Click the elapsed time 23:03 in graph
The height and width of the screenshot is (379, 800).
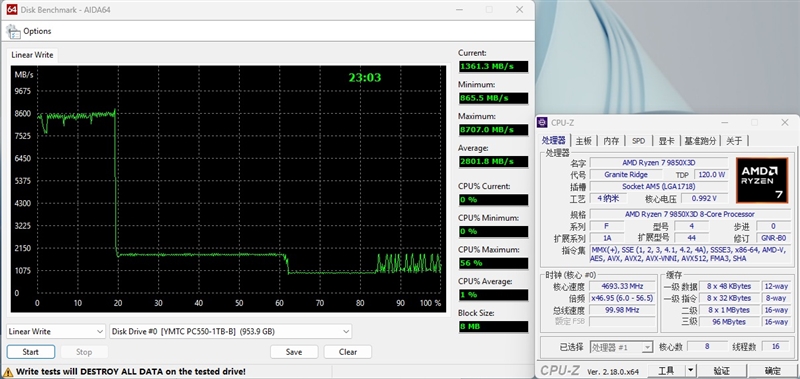coord(365,78)
